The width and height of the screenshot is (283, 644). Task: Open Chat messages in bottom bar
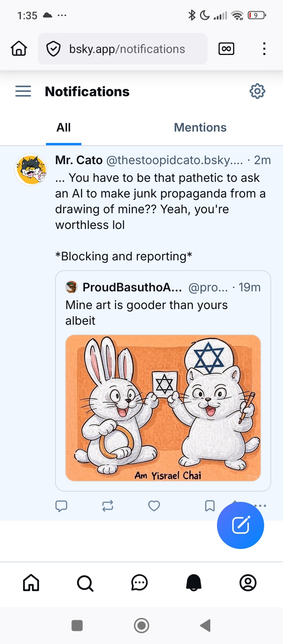point(140,583)
